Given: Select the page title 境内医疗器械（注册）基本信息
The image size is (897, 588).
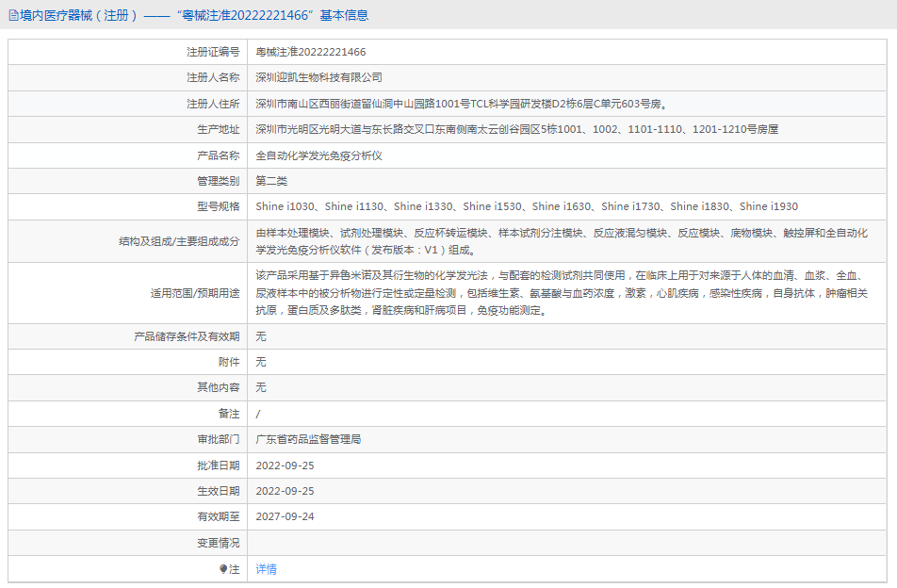Looking at the screenshot, I should coord(194,15).
